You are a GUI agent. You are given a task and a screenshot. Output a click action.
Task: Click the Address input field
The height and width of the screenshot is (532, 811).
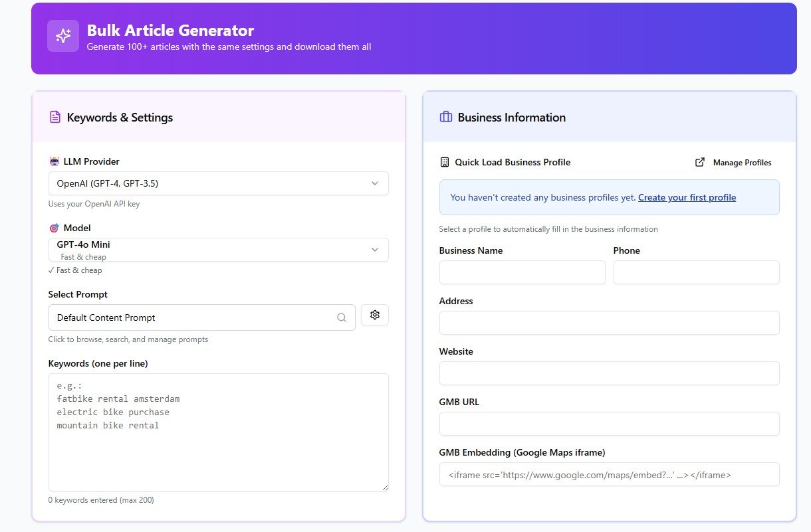coord(609,323)
